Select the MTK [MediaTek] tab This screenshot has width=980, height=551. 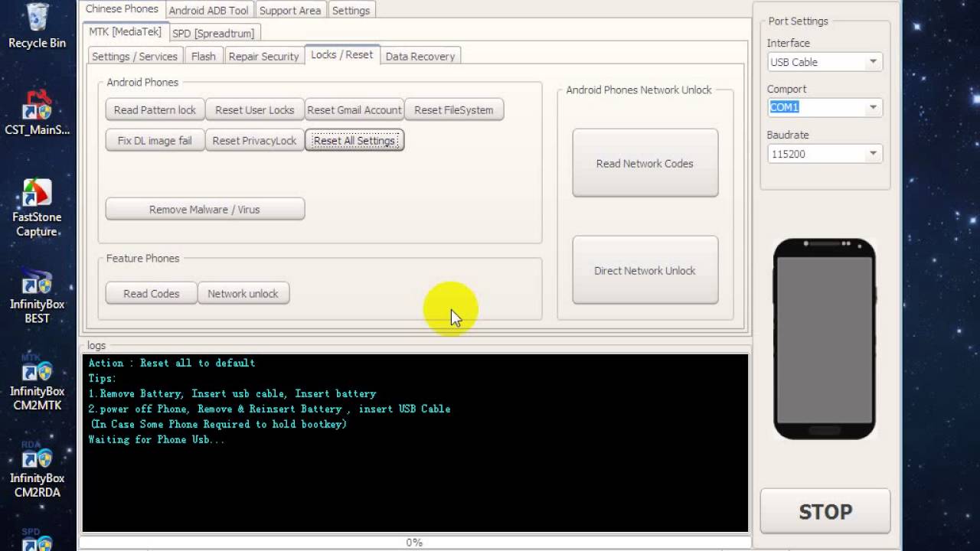[x=125, y=32]
